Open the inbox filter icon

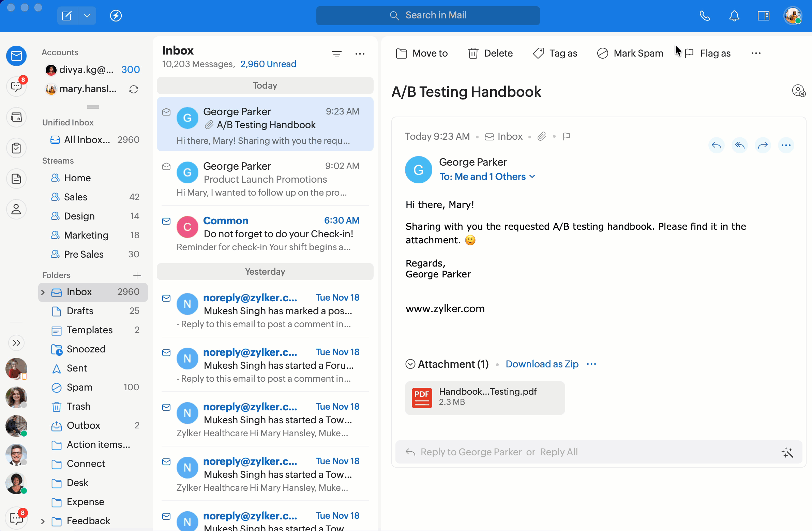(336, 54)
